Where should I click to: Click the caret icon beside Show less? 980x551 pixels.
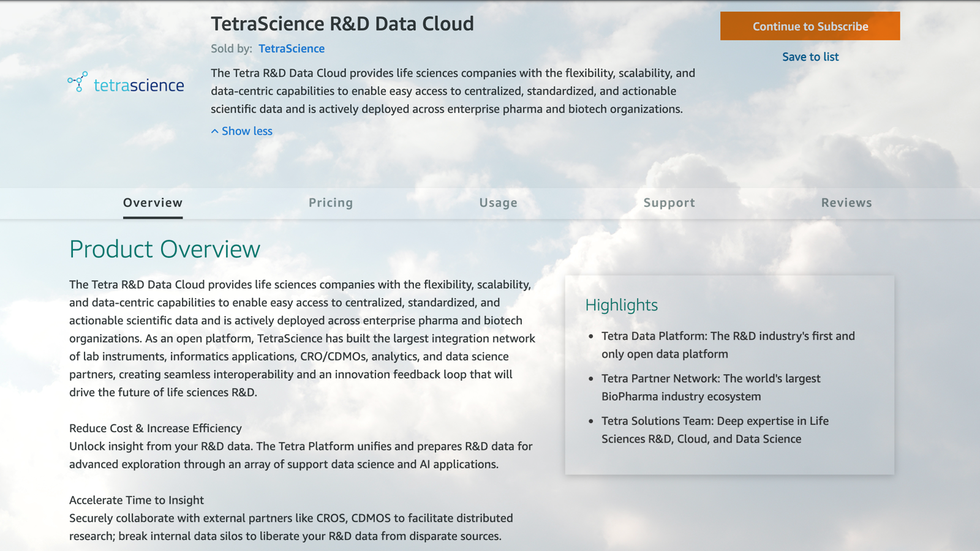(214, 130)
